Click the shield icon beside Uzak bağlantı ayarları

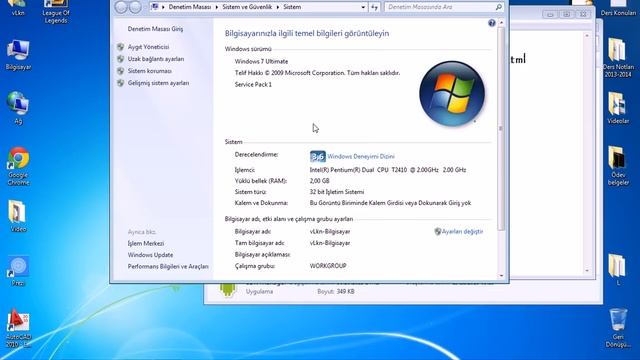120,59
